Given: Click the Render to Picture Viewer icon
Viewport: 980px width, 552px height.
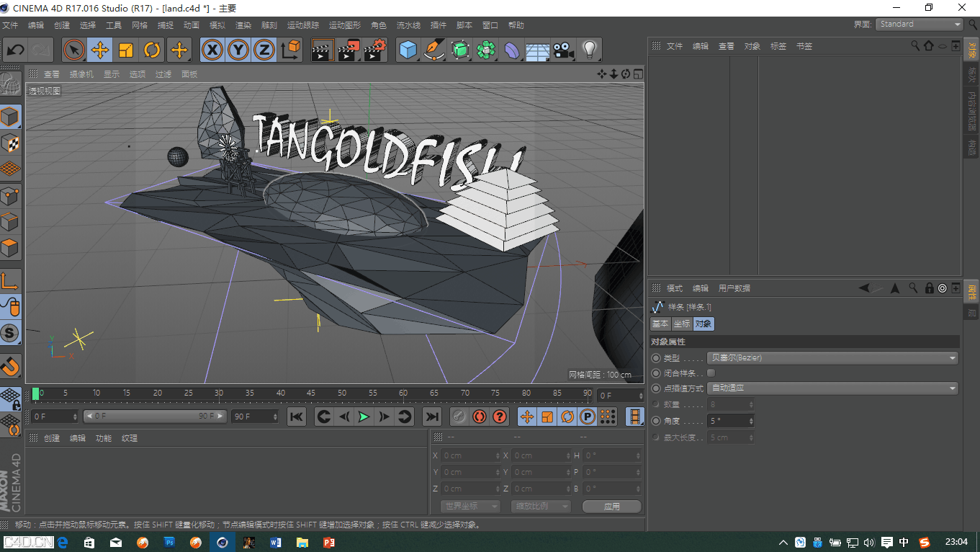Looking at the screenshot, I should (349, 50).
